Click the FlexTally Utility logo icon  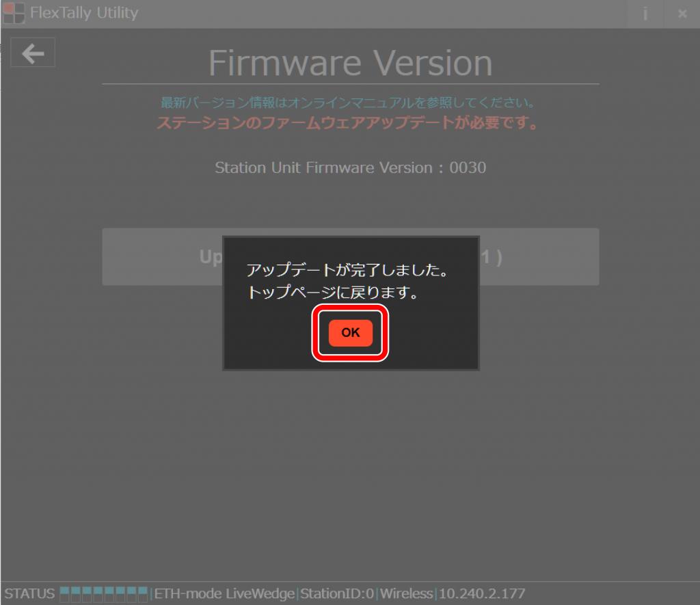pyautogui.click(x=14, y=13)
